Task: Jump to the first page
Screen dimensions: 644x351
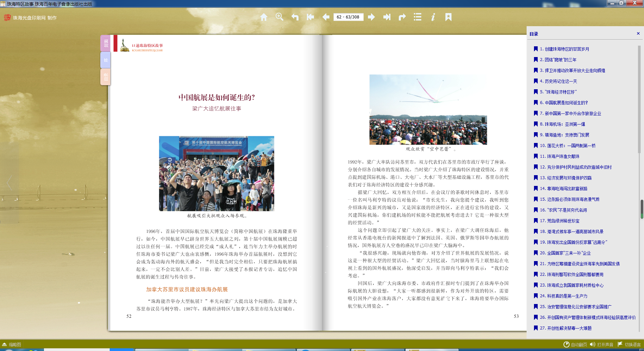Action: coord(310,17)
